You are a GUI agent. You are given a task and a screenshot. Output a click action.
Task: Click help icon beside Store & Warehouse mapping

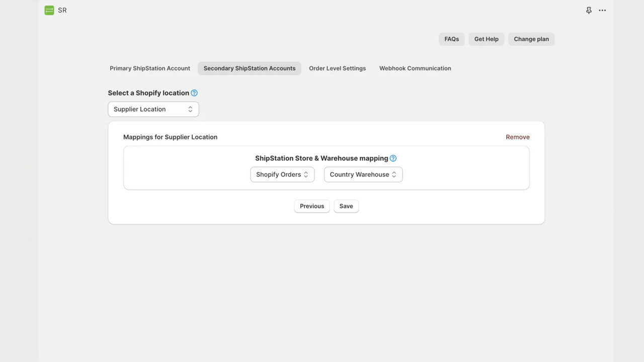point(393,158)
